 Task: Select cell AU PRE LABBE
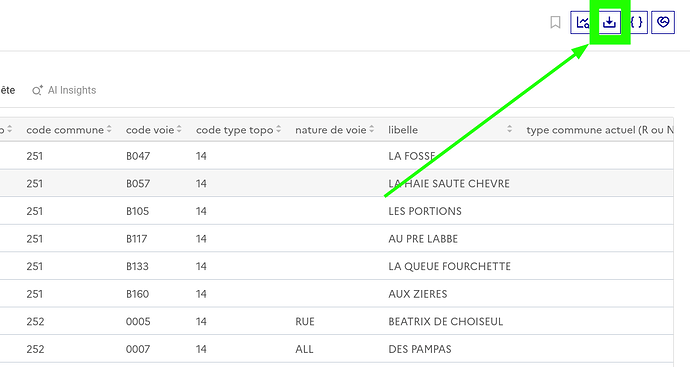click(423, 239)
